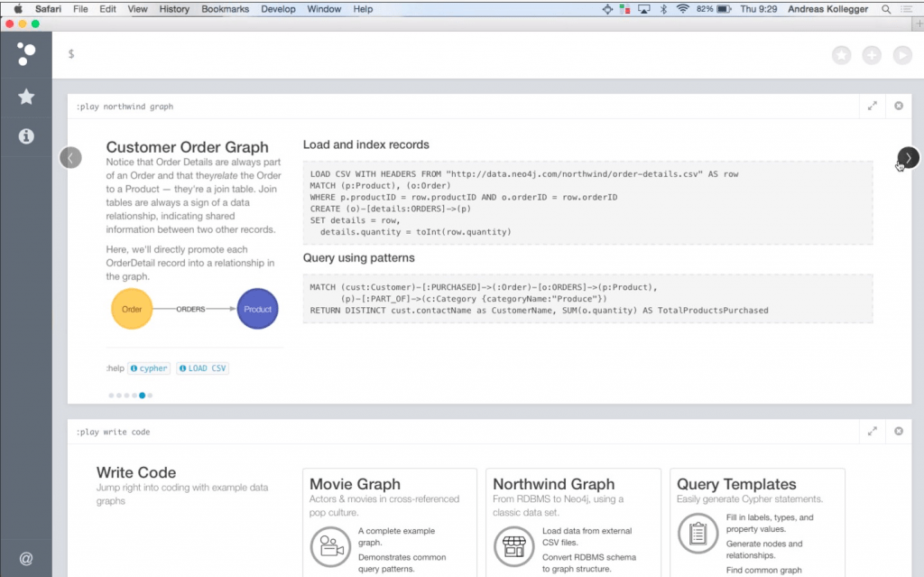
Task: Click the LOAD CSV order-details code block
Action: 587,203
